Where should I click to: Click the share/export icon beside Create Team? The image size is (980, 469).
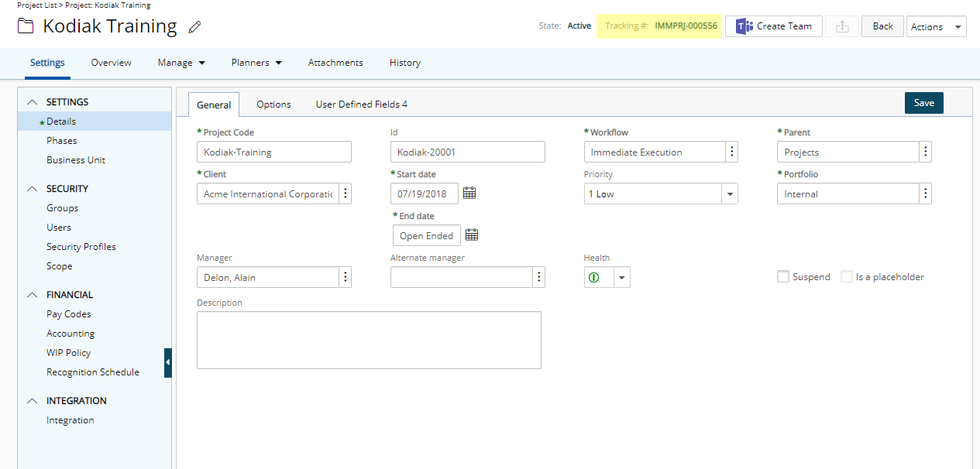[x=841, y=26]
